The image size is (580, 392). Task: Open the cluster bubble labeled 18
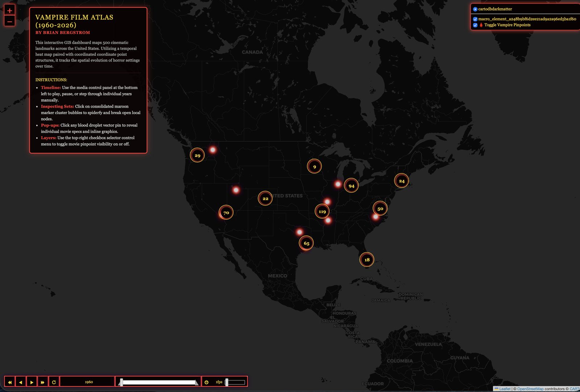pyautogui.click(x=367, y=260)
